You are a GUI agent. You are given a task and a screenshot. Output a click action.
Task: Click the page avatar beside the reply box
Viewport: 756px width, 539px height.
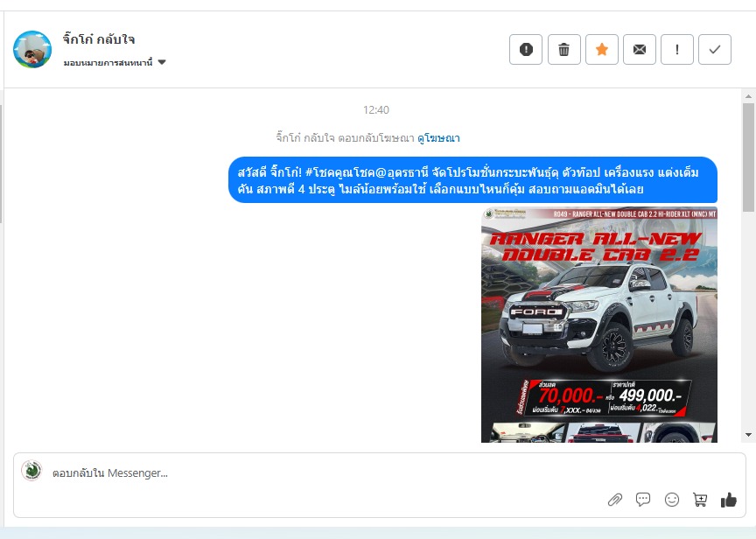[31, 471]
